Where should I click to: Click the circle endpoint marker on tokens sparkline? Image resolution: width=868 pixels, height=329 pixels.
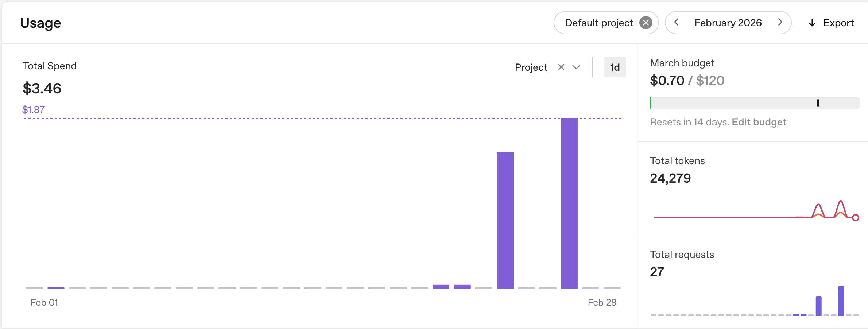click(855, 218)
